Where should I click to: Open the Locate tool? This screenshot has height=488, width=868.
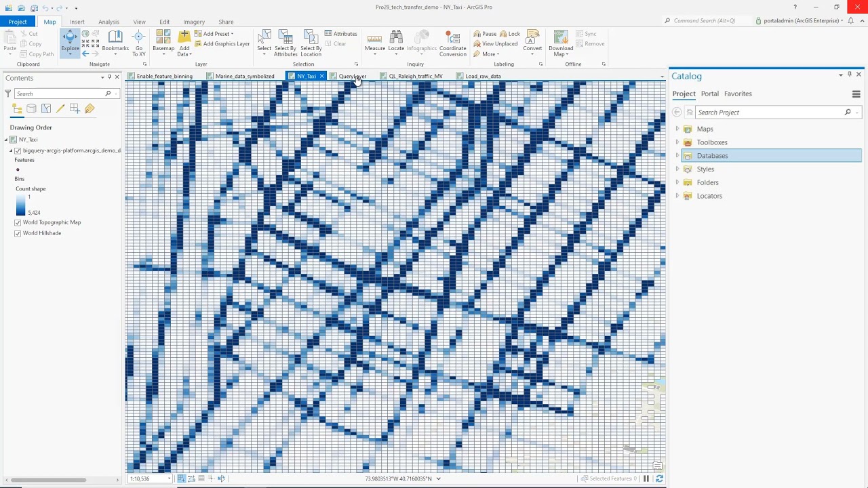coord(396,41)
